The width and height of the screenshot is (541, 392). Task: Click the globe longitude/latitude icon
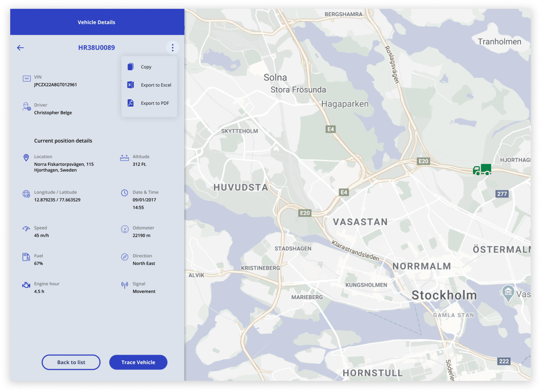pyautogui.click(x=26, y=194)
